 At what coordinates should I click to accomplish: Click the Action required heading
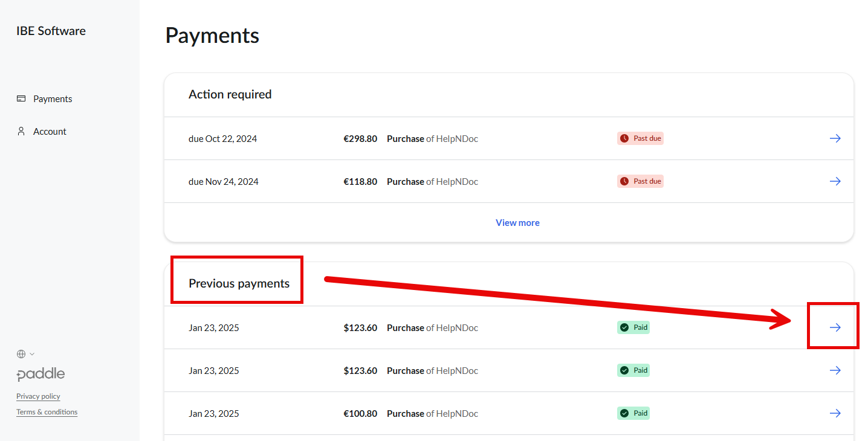(x=230, y=94)
